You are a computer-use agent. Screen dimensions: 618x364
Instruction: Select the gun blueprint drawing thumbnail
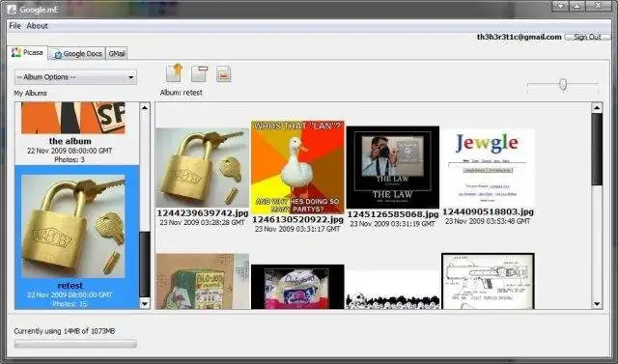click(x=488, y=281)
